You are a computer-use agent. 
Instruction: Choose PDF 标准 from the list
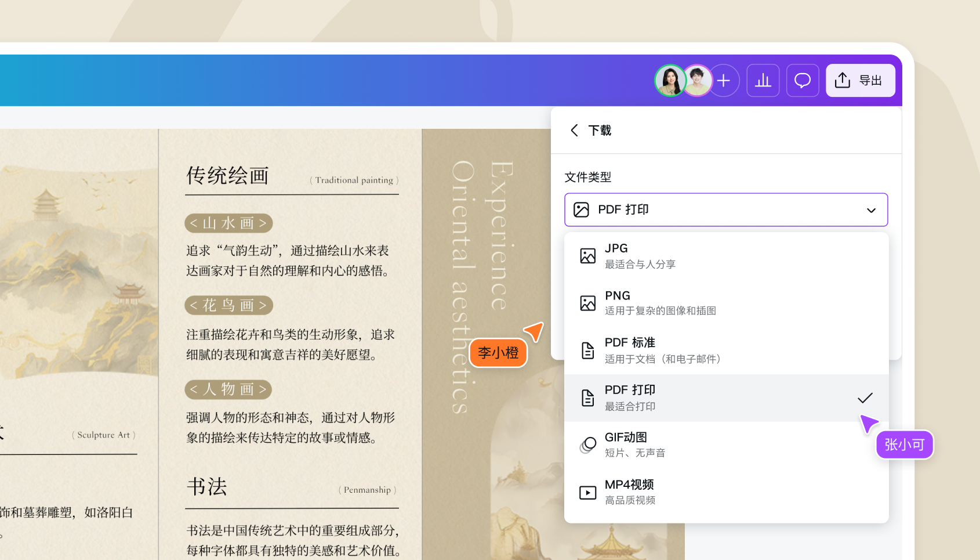click(x=726, y=351)
